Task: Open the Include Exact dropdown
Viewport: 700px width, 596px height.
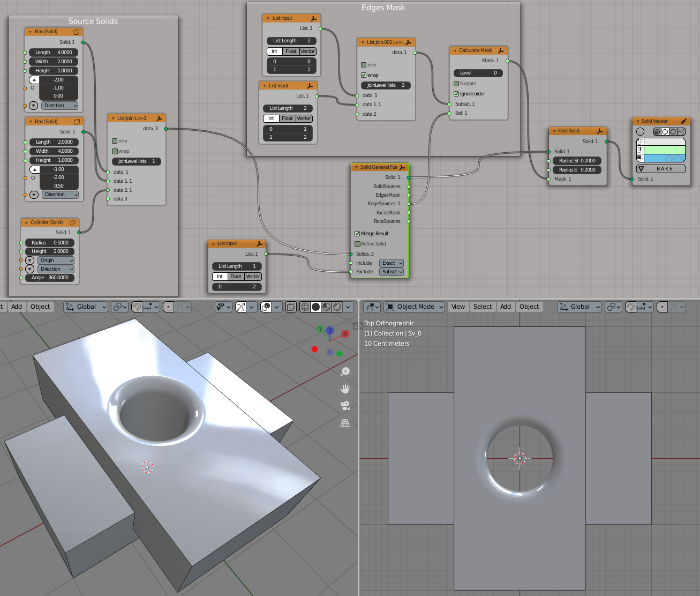Action: point(392,263)
